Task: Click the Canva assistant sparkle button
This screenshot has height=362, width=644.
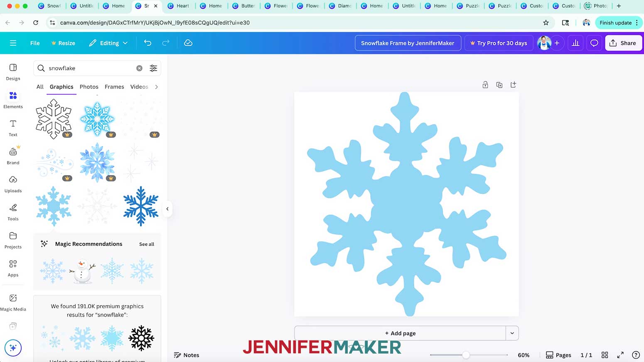Action: coord(13,348)
